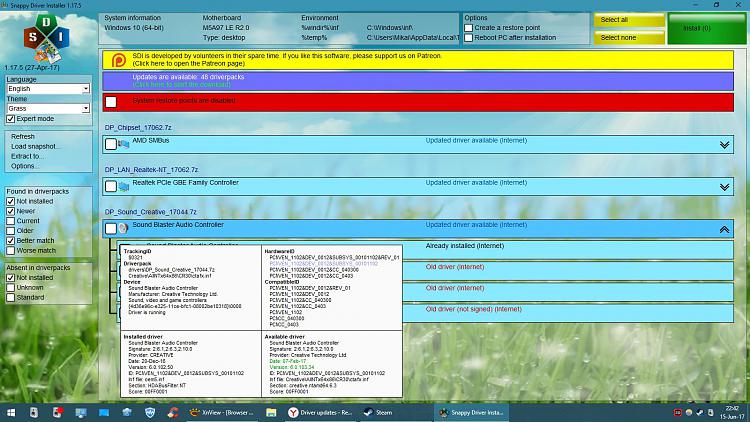
Task: Click Load snapshot... in the left menu
Action: [x=36, y=146]
